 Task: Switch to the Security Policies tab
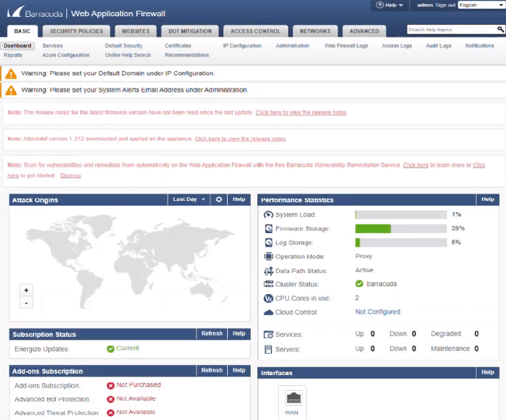point(76,31)
